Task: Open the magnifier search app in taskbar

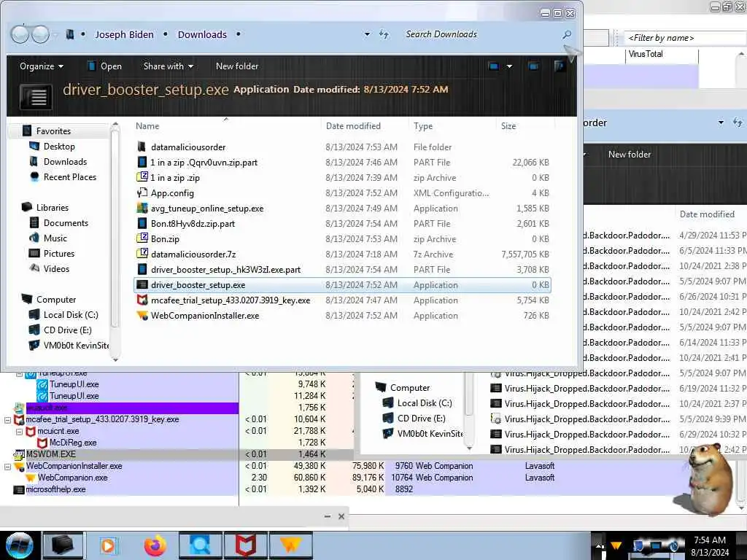Action: pos(200,545)
